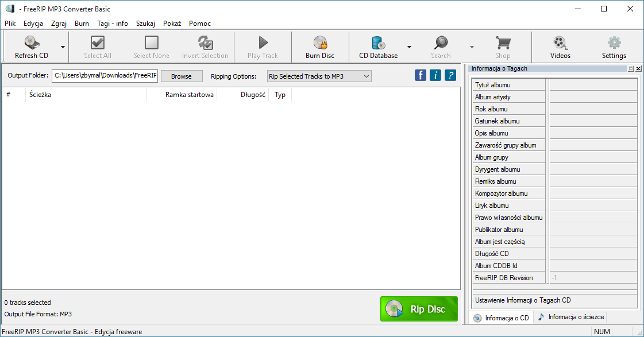644x337 pixels.
Task: Click the Output File Format: MP3 text
Action: click(x=38, y=314)
